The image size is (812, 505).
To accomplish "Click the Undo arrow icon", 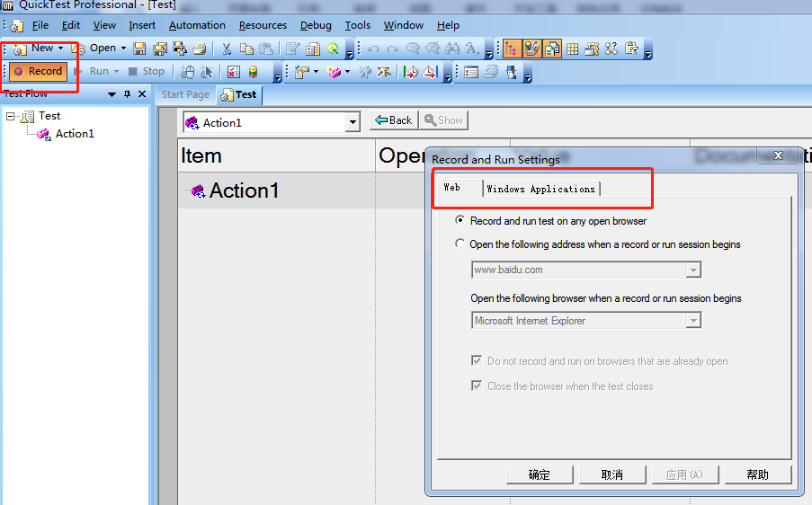I will click(373, 49).
